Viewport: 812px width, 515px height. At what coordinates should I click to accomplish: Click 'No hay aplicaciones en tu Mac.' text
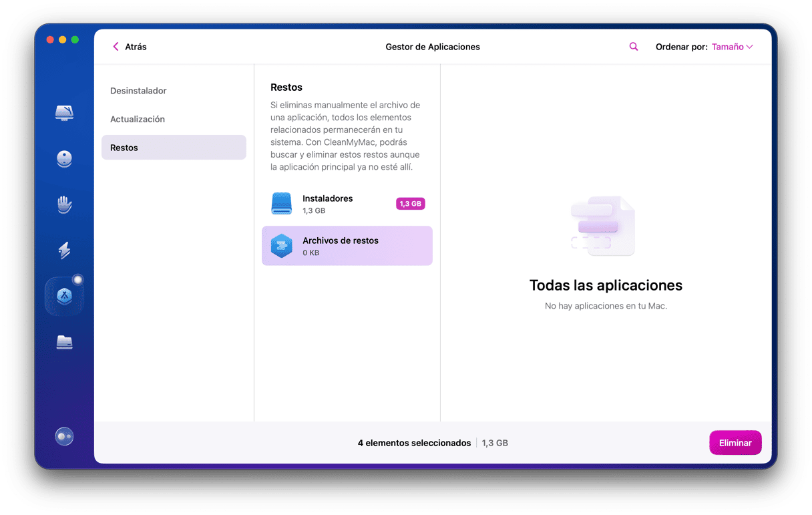pos(606,306)
